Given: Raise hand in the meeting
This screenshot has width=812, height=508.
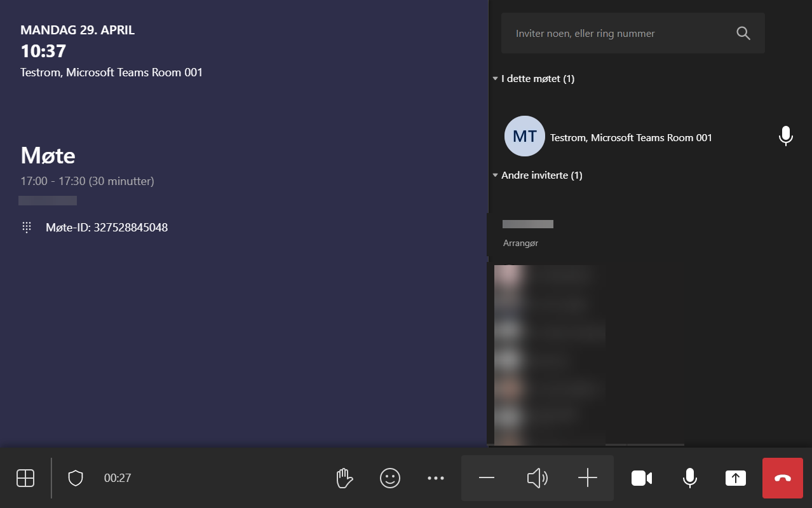Looking at the screenshot, I should (x=344, y=478).
